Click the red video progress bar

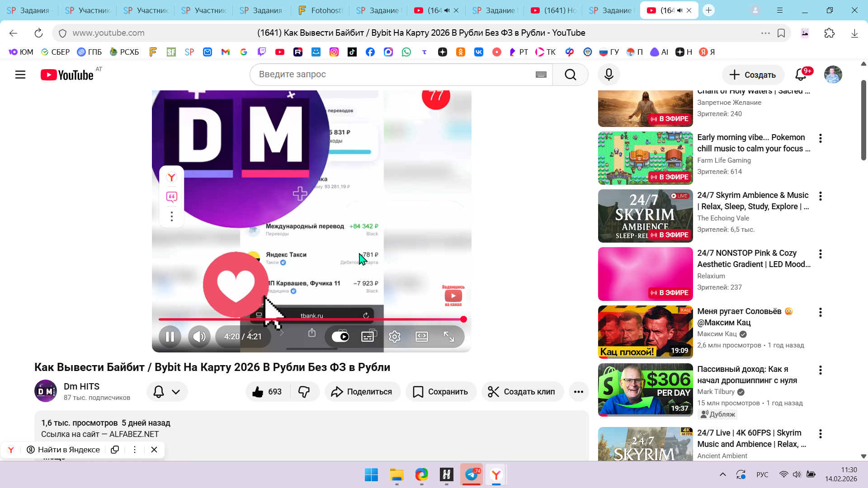point(312,319)
